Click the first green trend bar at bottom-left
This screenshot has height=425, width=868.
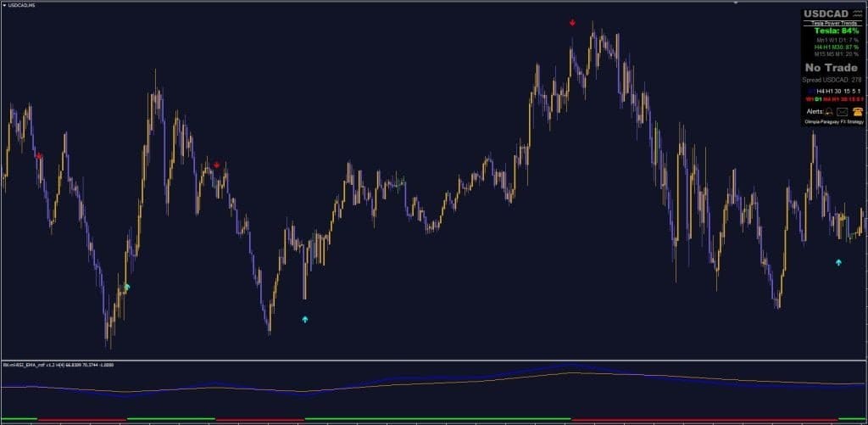point(19,418)
